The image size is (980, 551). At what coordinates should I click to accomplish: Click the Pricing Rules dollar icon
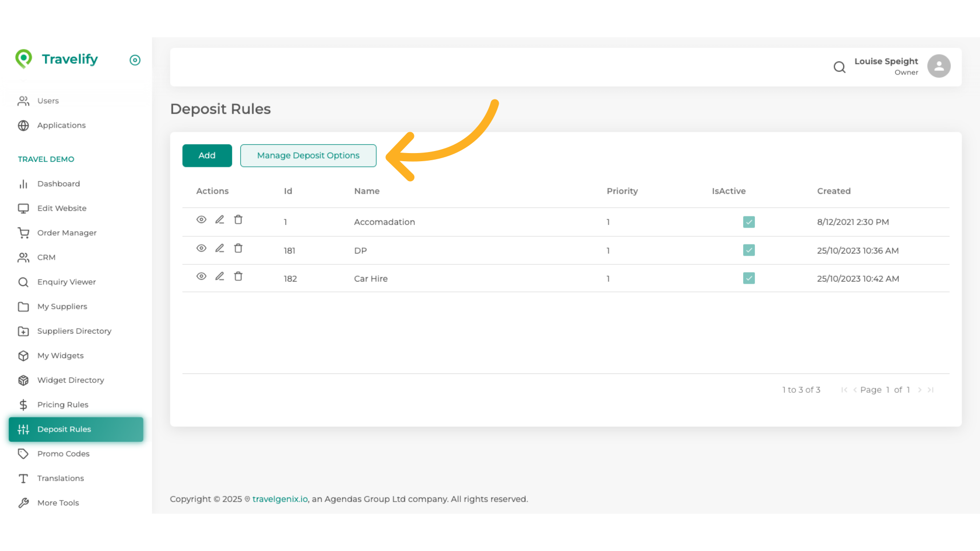23,405
